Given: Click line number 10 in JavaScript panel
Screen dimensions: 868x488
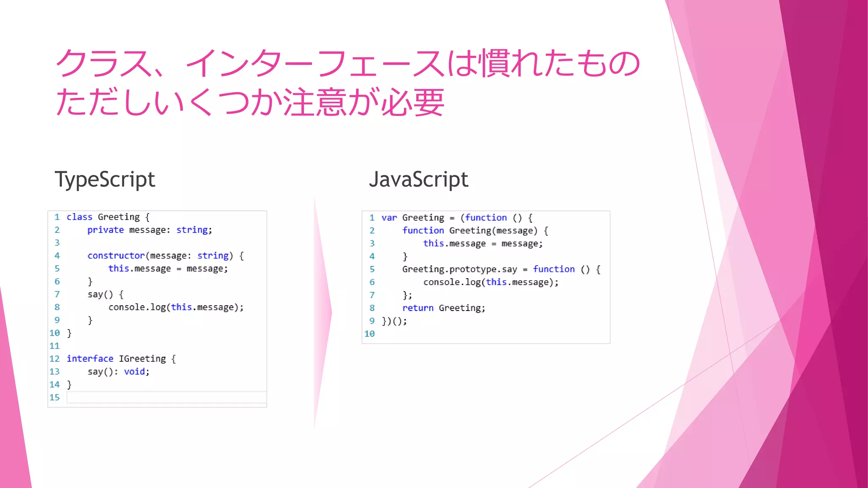Looking at the screenshot, I should pos(370,334).
